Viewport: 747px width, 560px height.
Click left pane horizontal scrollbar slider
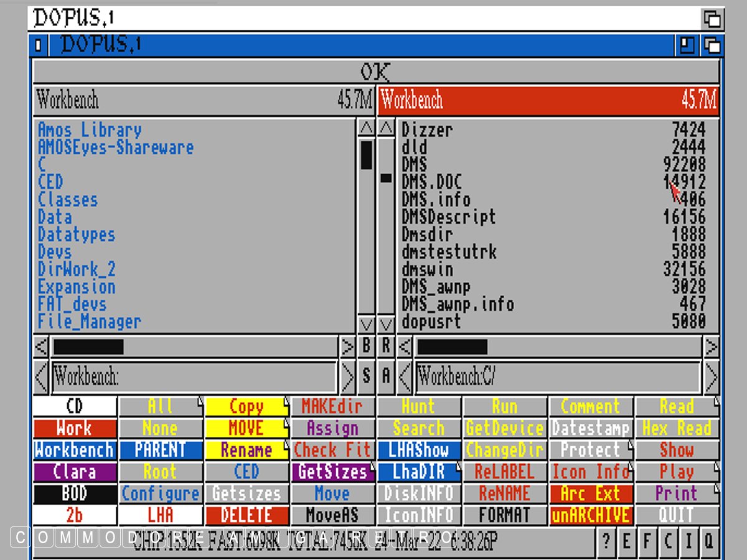(x=88, y=347)
